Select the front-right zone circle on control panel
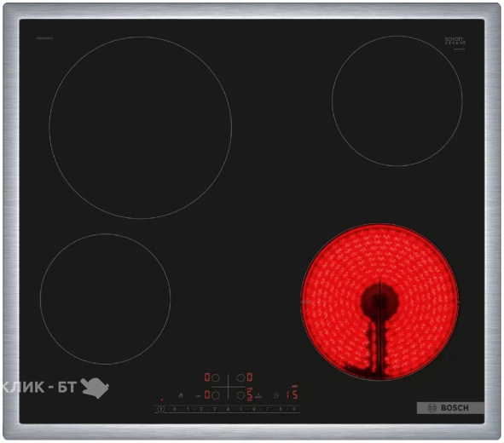 pos(240,395)
